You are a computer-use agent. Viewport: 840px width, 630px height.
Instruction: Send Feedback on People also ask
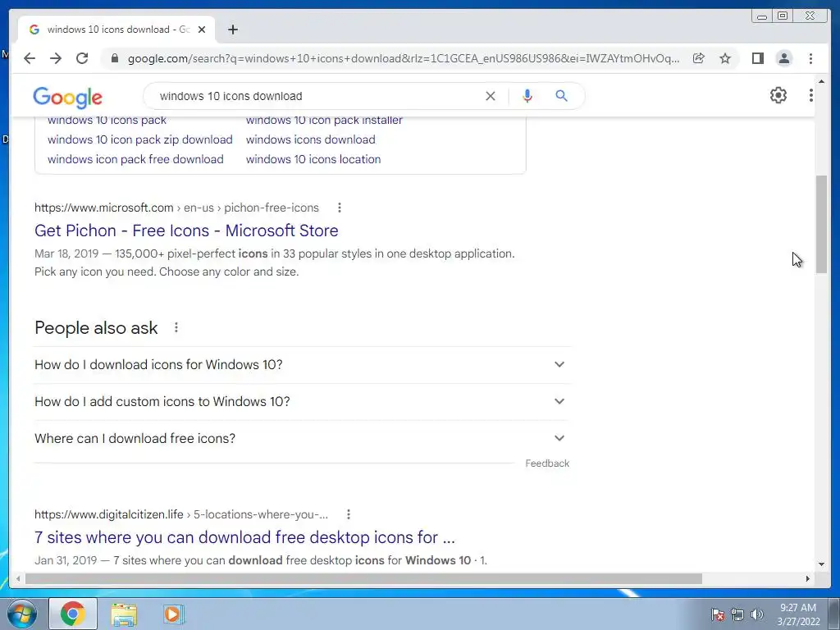[x=547, y=463]
